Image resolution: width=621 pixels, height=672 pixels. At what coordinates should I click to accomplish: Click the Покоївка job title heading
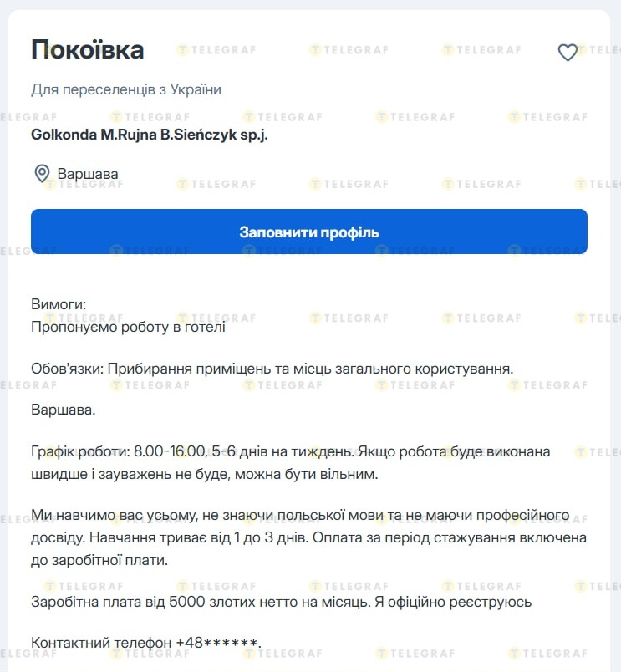pos(88,49)
